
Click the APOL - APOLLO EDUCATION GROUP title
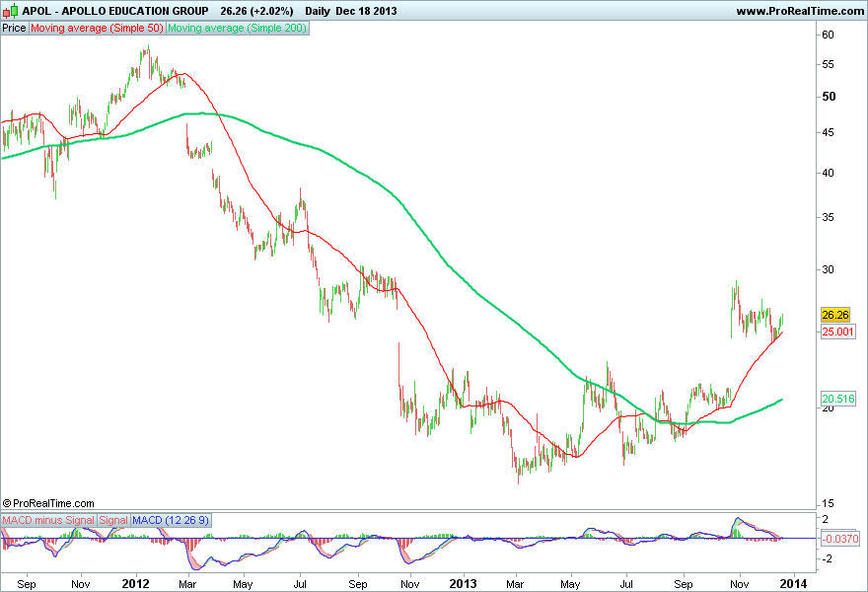[x=115, y=11]
